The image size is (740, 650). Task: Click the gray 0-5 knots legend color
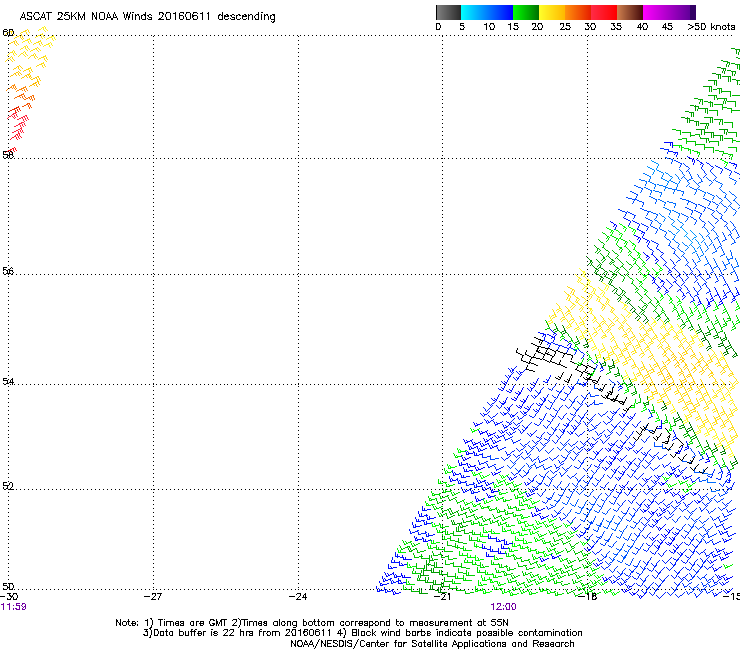[448, 12]
